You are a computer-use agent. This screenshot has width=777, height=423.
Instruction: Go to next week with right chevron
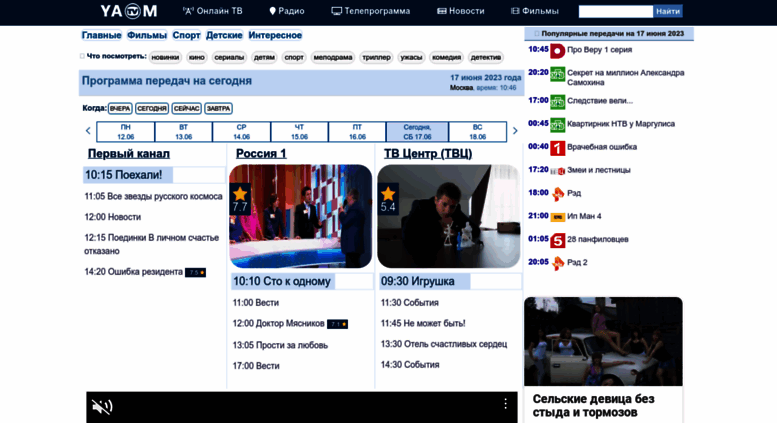[x=515, y=131]
